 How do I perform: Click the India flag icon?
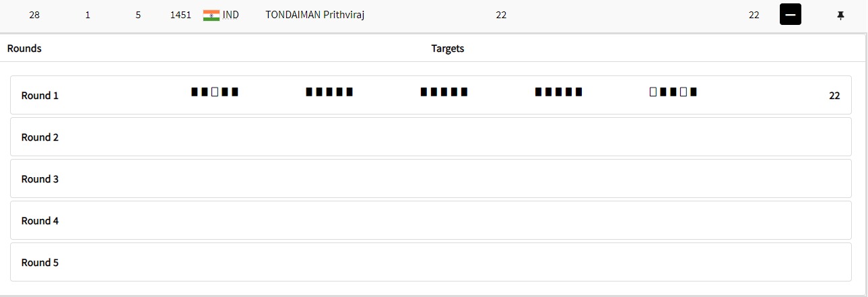(211, 15)
